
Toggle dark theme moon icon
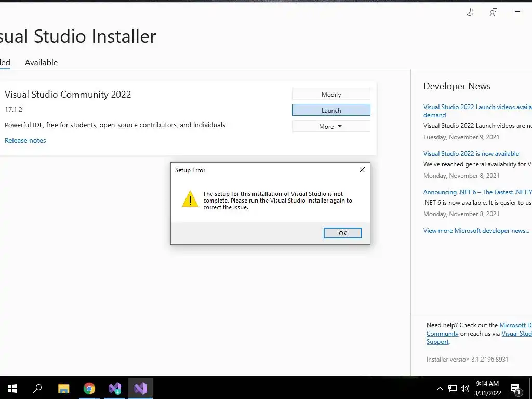tap(470, 12)
